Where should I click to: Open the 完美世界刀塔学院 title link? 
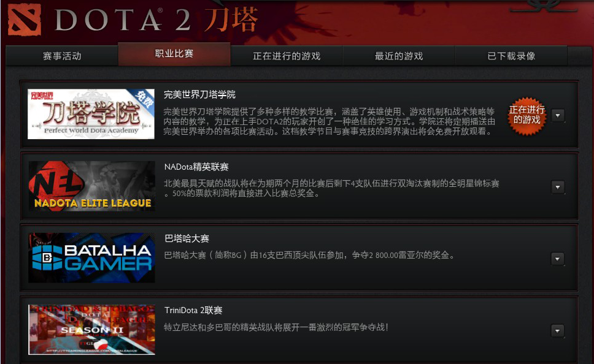[199, 94]
